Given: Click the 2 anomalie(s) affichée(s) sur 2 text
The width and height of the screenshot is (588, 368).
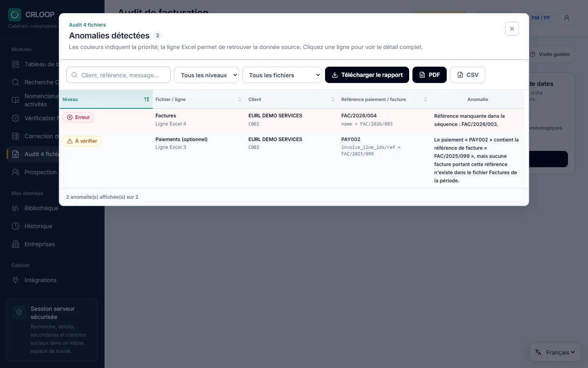Looking at the screenshot, I should tap(102, 197).
